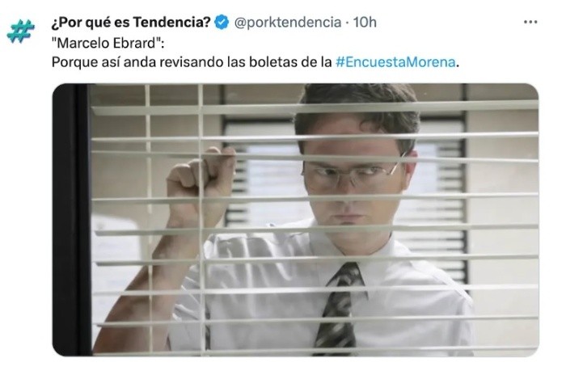
Task: Open the 10h timestamp link
Action: [x=365, y=23]
